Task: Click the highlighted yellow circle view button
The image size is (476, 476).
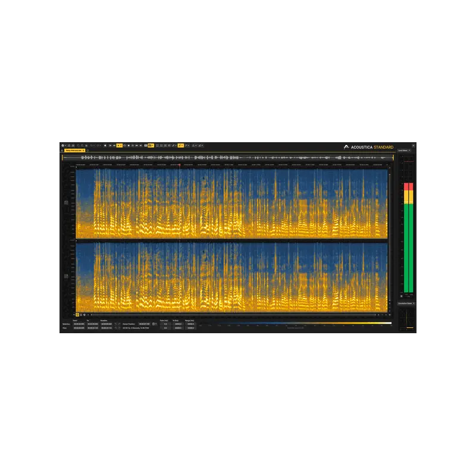Action: [77, 315]
